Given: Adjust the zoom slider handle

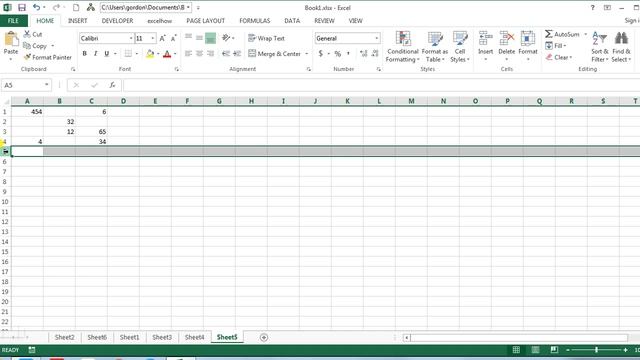Looking at the screenshot, I should point(596,350).
